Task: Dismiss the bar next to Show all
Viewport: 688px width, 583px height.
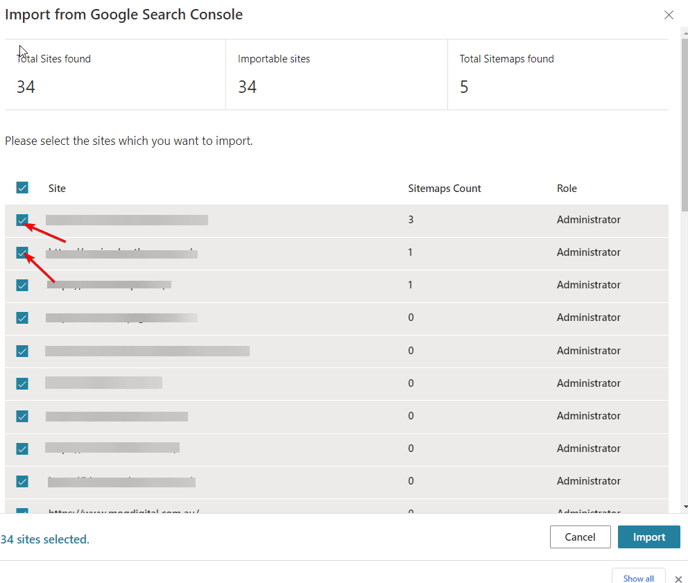Action: (678, 579)
